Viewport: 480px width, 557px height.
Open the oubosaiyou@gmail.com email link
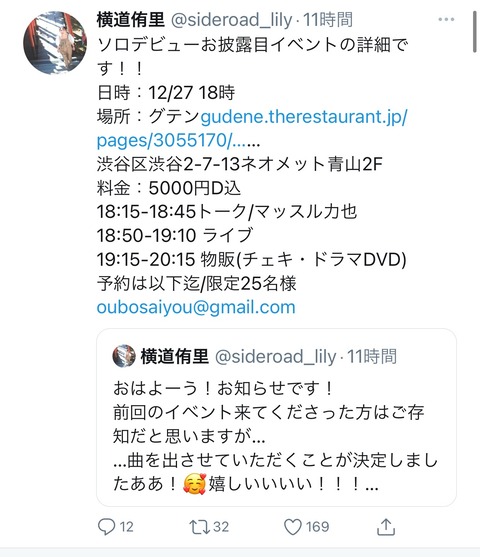pos(196,307)
